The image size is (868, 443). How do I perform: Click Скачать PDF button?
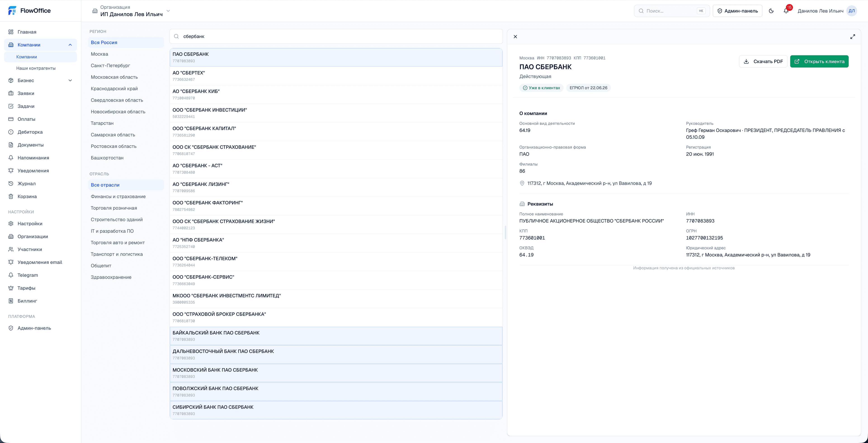pos(763,61)
